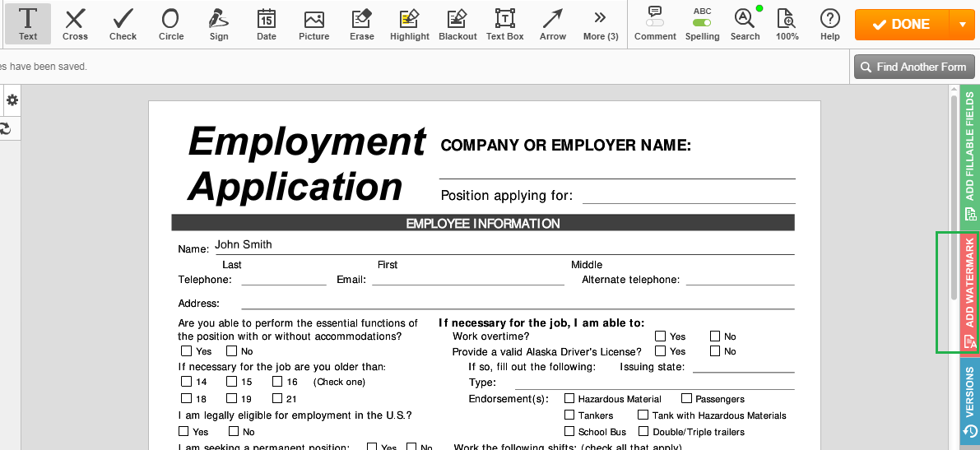Open the Versions tab
This screenshot has width=980, height=450.
(970, 403)
